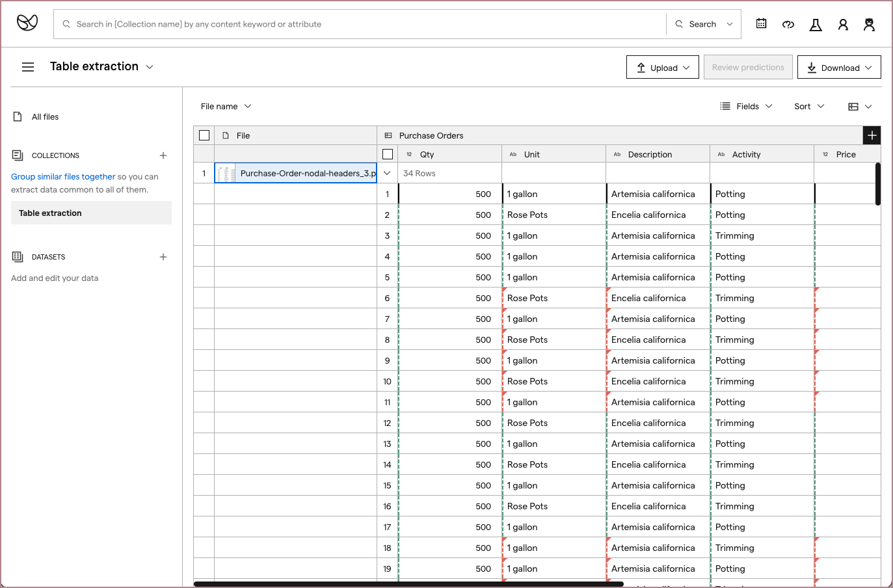This screenshot has width=893, height=588.
Task: Click the help question-bubble icon
Action: (x=788, y=24)
